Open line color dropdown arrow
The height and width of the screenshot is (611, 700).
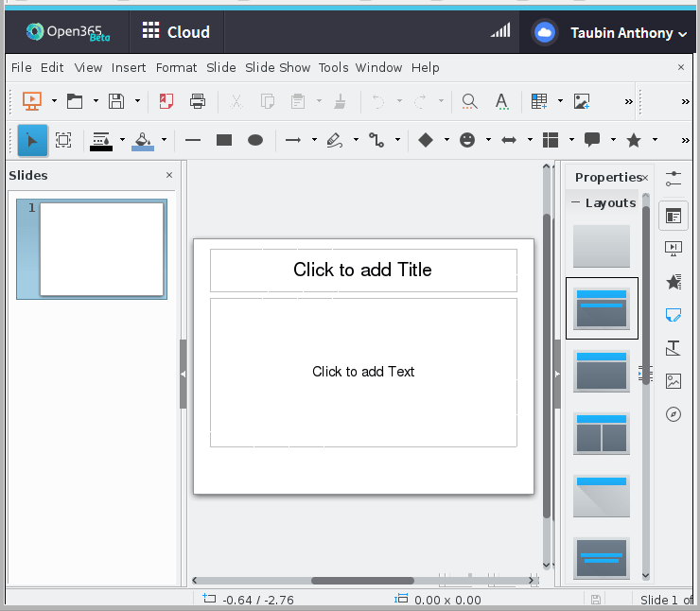click(122, 140)
